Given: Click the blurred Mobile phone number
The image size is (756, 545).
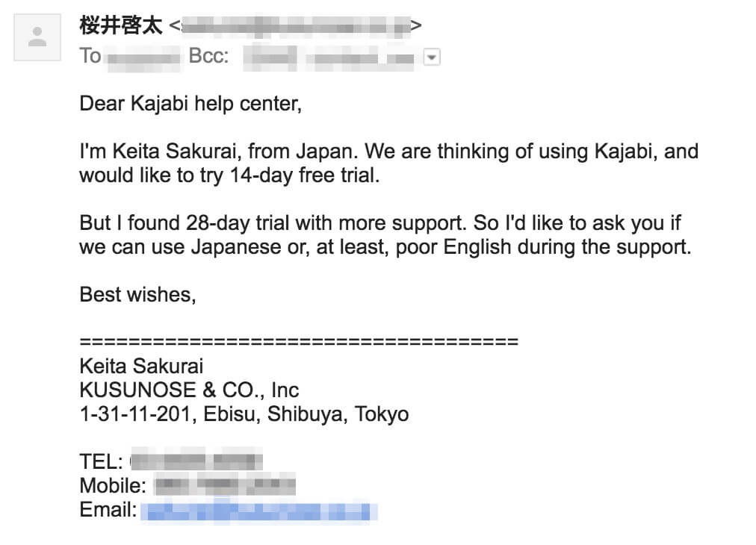Looking at the screenshot, I should click(x=225, y=485).
